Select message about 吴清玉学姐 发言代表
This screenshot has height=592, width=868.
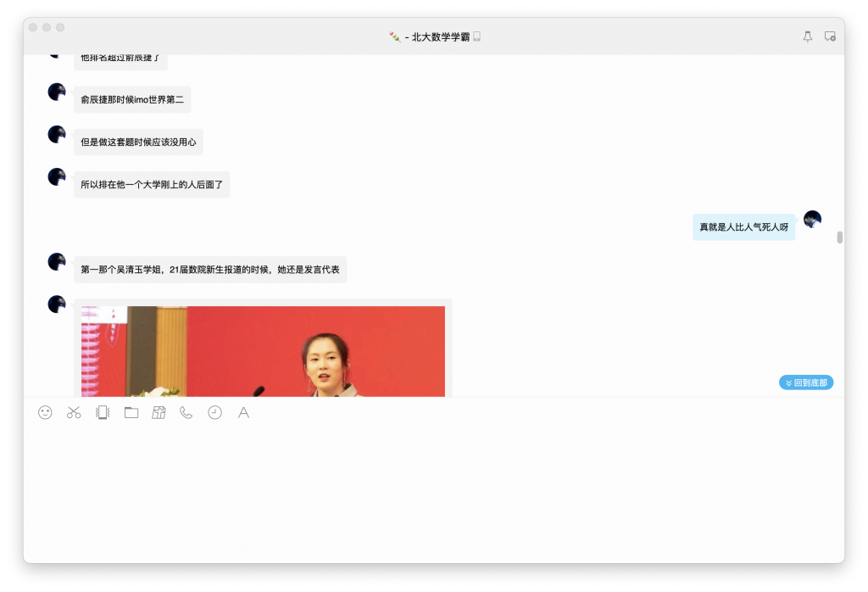[209, 269]
